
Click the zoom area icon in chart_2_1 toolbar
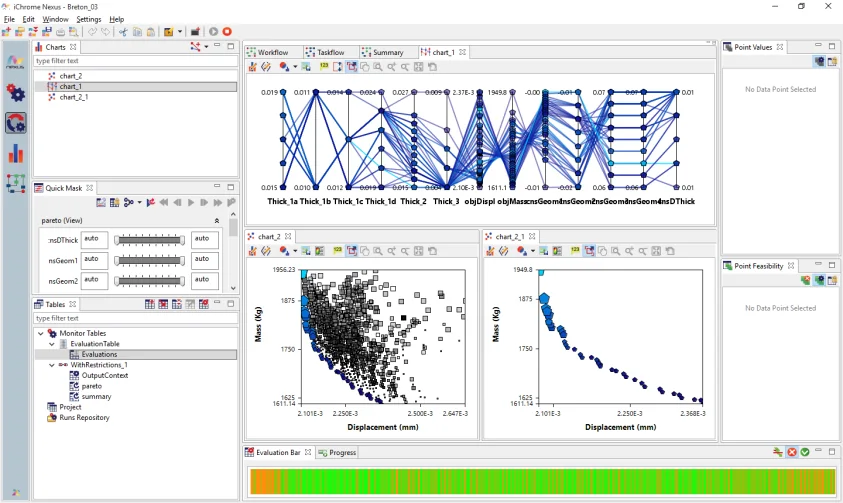coord(616,250)
